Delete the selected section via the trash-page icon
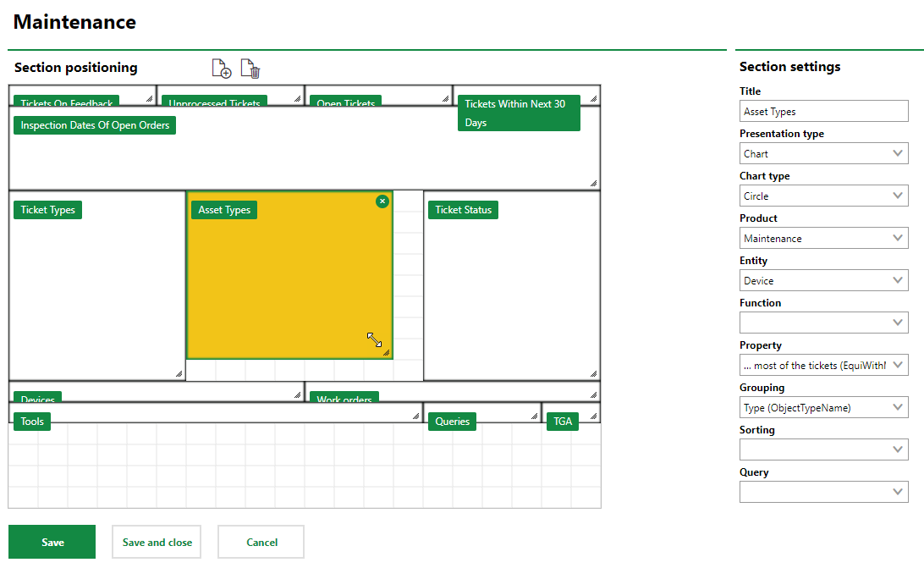Image resolution: width=924 pixels, height=568 pixels. [x=250, y=68]
